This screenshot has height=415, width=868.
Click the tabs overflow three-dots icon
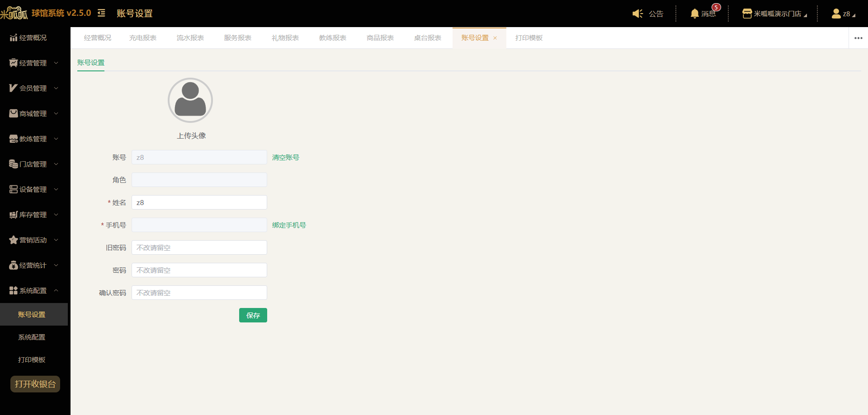click(858, 38)
